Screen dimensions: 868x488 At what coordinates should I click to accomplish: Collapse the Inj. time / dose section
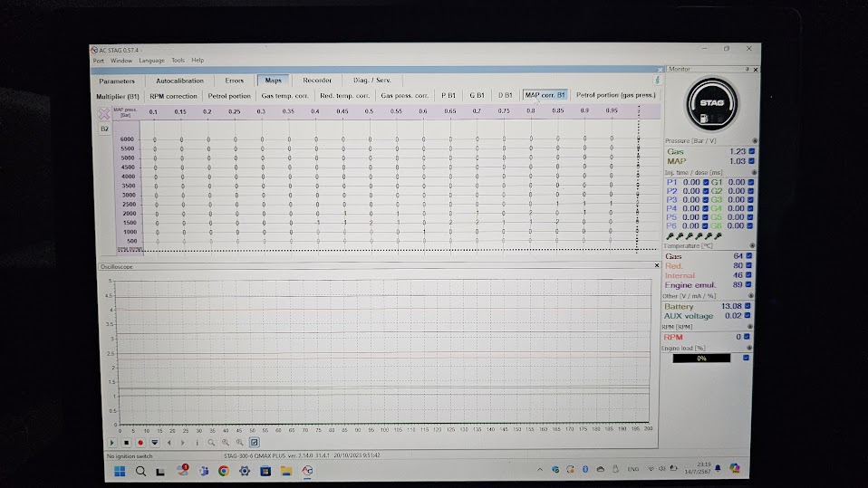(754, 173)
